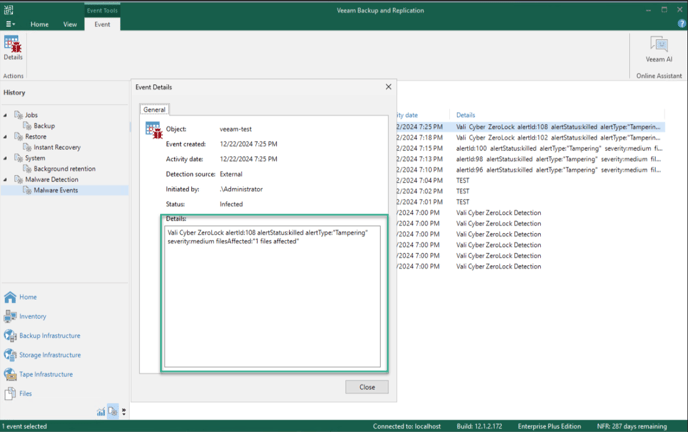Click 'Enterprise Plus Edition' in status bar
688x432 pixels.
[549, 426]
